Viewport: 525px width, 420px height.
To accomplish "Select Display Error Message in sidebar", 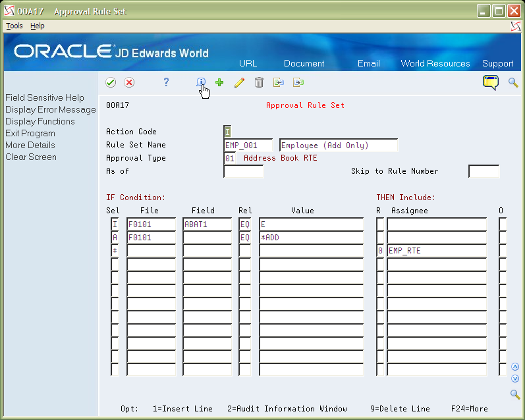I will 51,110.
